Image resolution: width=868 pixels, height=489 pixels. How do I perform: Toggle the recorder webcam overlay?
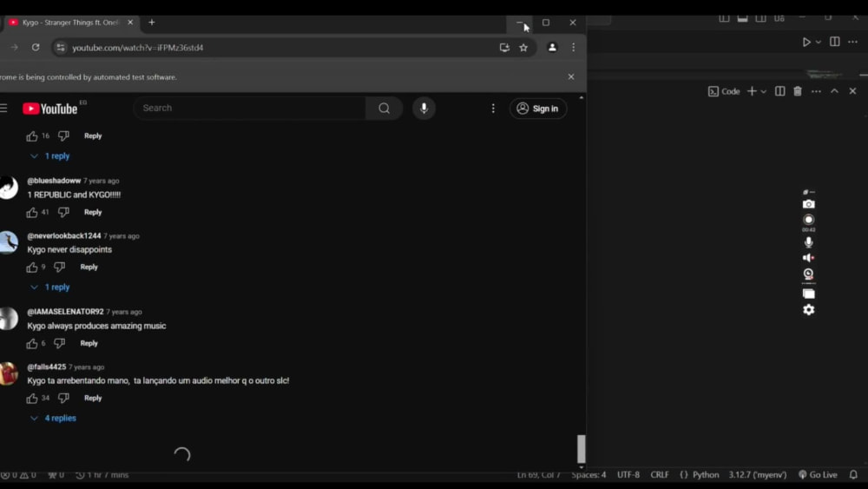[809, 274]
